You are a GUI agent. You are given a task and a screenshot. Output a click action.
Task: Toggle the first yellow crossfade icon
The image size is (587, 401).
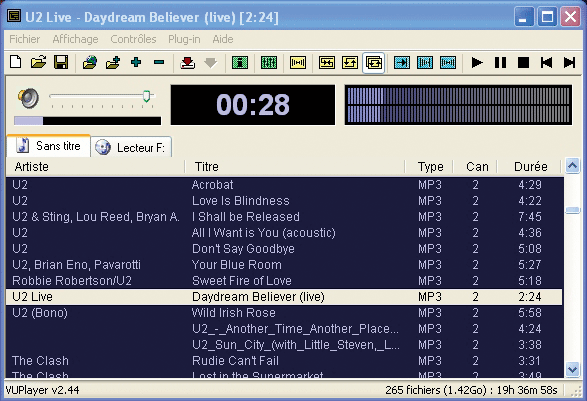point(298,63)
